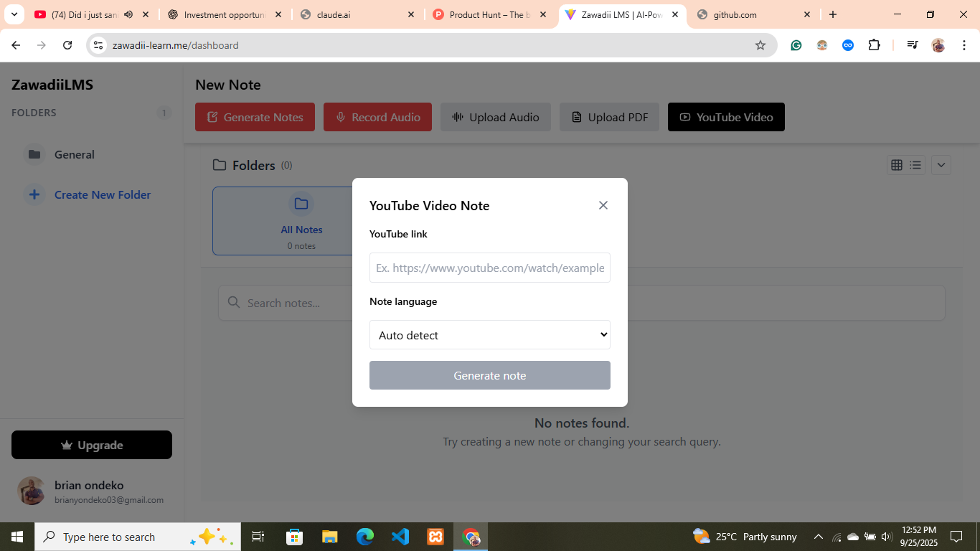Select the All Notes folder card

point(301,221)
